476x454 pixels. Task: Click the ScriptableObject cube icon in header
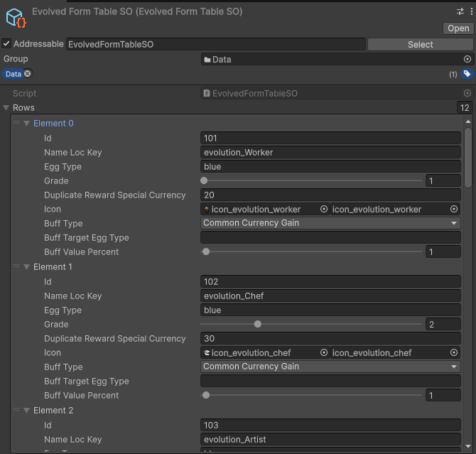[x=16, y=18]
